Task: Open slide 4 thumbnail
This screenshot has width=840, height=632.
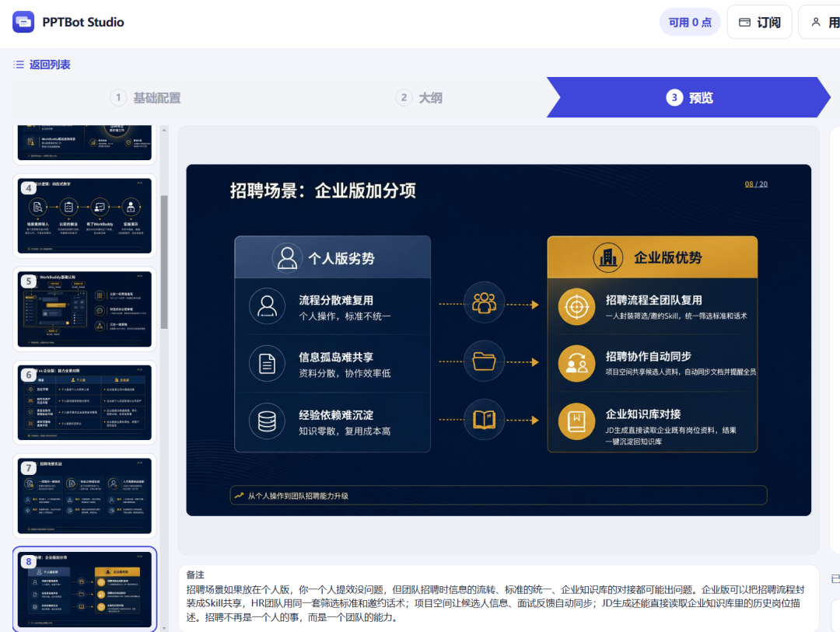Action: 85,216
